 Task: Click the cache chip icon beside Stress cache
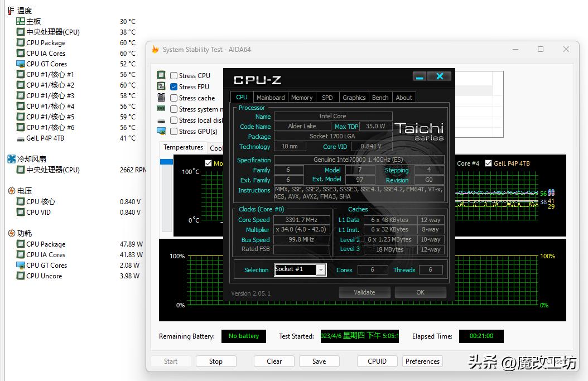tap(161, 98)
